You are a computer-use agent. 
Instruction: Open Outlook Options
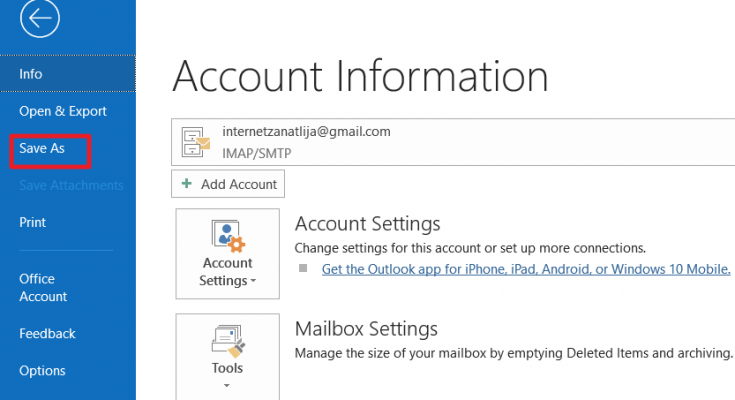[42, 370]
